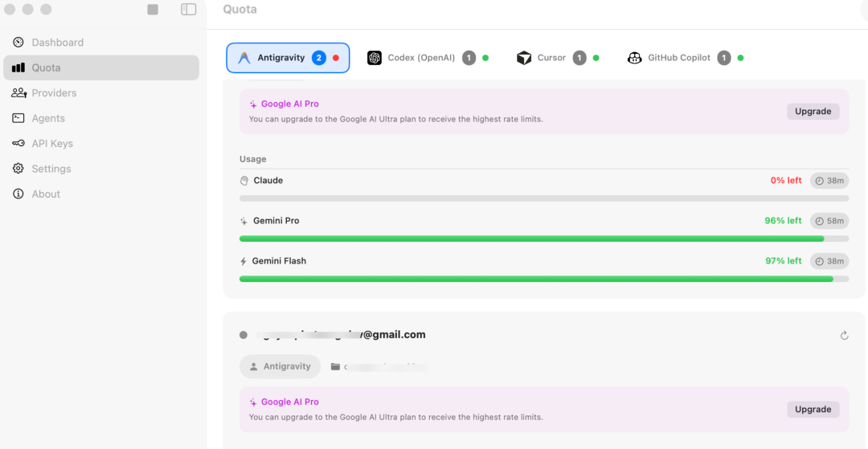
Task: Click the Settings gear icon
Action: pos(18,168)
